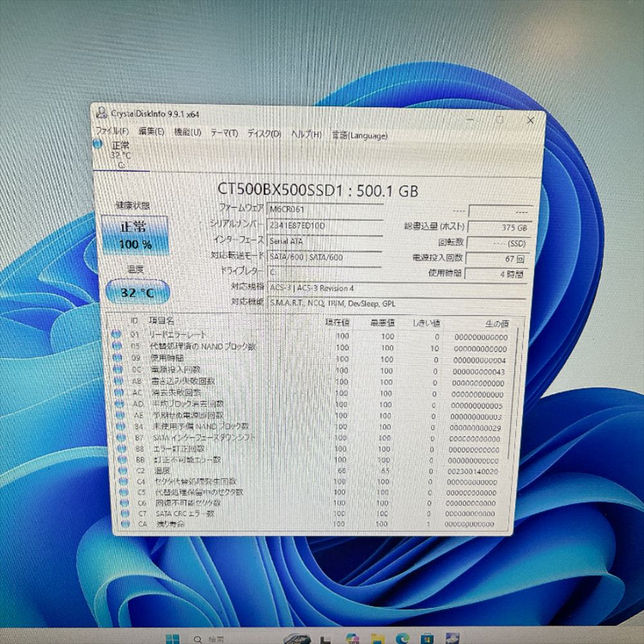Click status orb for AB 書き込み失敗回数 row

[x=118, y=381]
